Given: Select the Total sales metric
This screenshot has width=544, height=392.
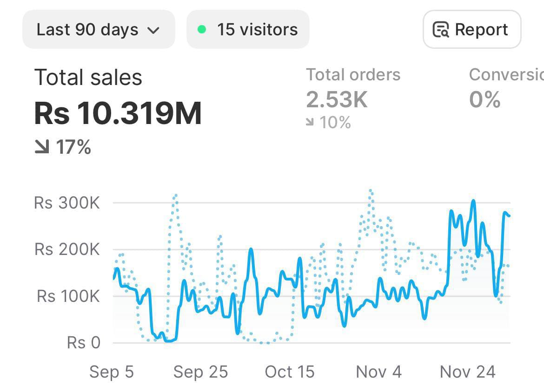Looking at the screenshot, I should point(88,77).
